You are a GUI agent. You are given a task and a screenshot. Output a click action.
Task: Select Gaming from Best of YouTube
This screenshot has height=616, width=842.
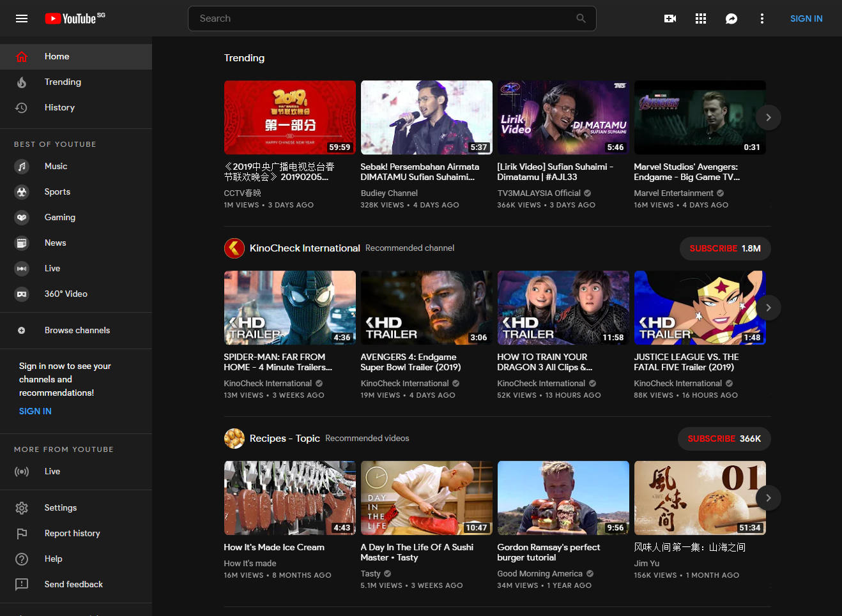click(59, 217)
